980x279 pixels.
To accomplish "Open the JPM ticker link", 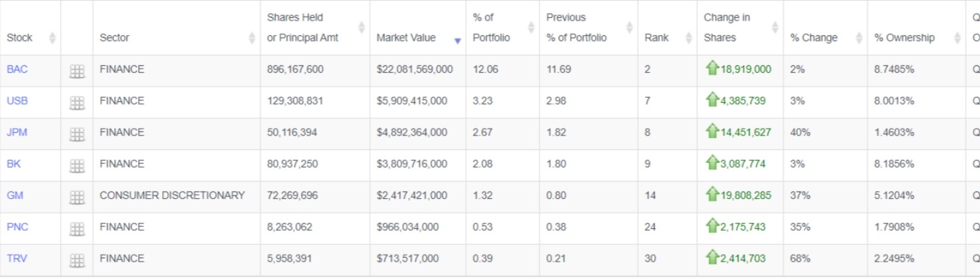I will 17,132.
